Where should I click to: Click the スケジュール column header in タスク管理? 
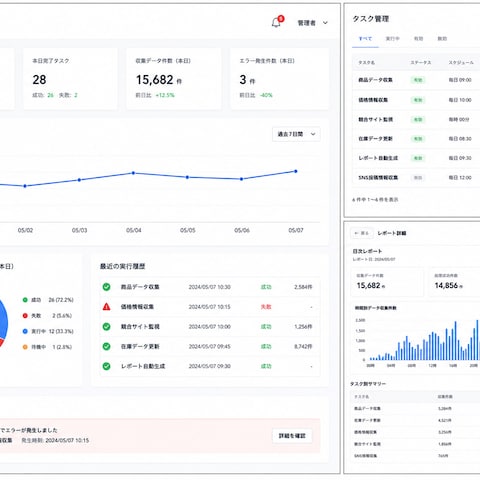coord(461,63)
